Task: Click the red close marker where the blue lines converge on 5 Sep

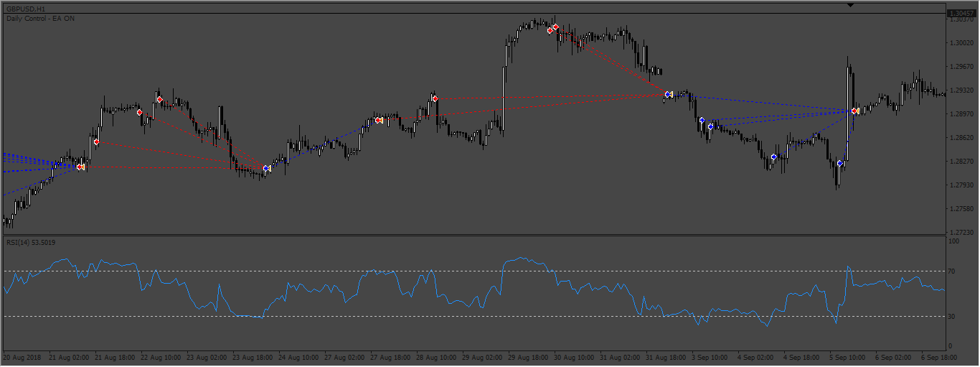Action: coord(854,111)
